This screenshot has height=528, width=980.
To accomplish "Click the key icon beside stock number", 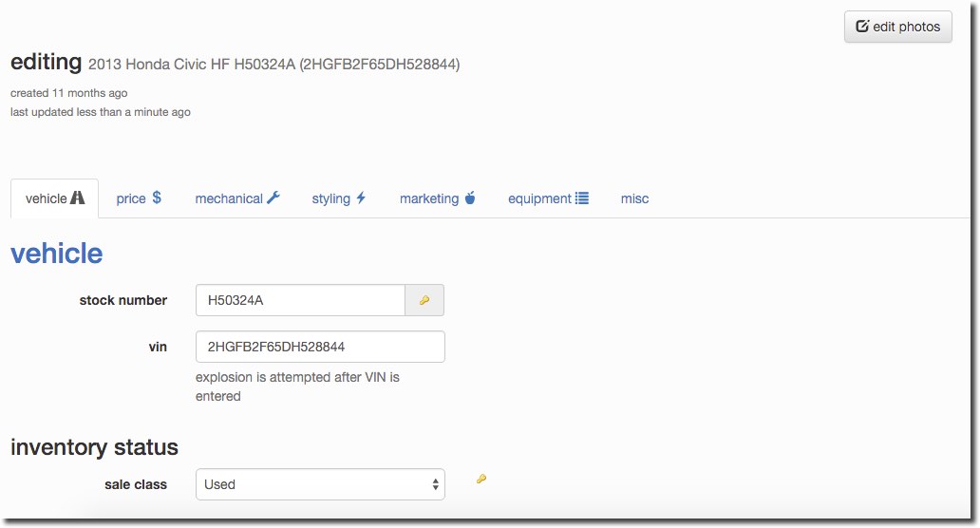I will [x=424, y=300].
